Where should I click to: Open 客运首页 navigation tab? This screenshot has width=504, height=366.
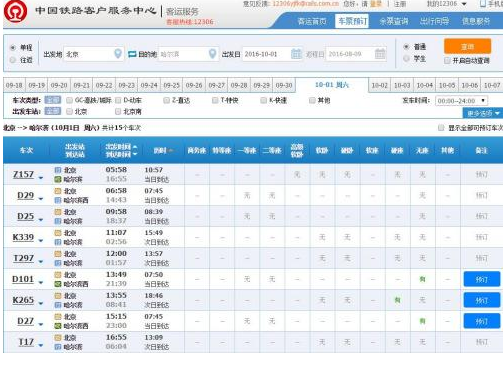pos(312,21)
